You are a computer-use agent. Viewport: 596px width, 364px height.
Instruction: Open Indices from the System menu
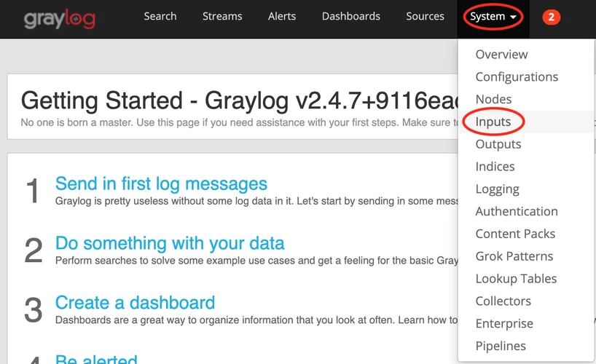click(495, 167)
